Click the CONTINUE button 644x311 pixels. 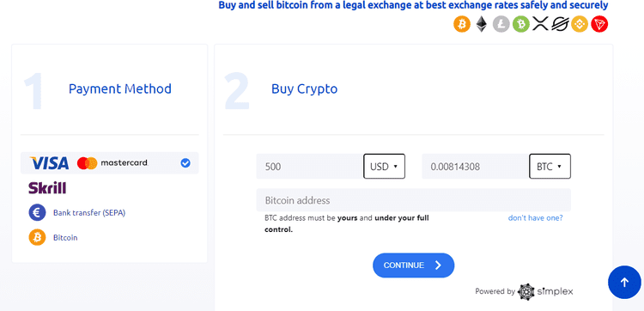coord(413,265)
